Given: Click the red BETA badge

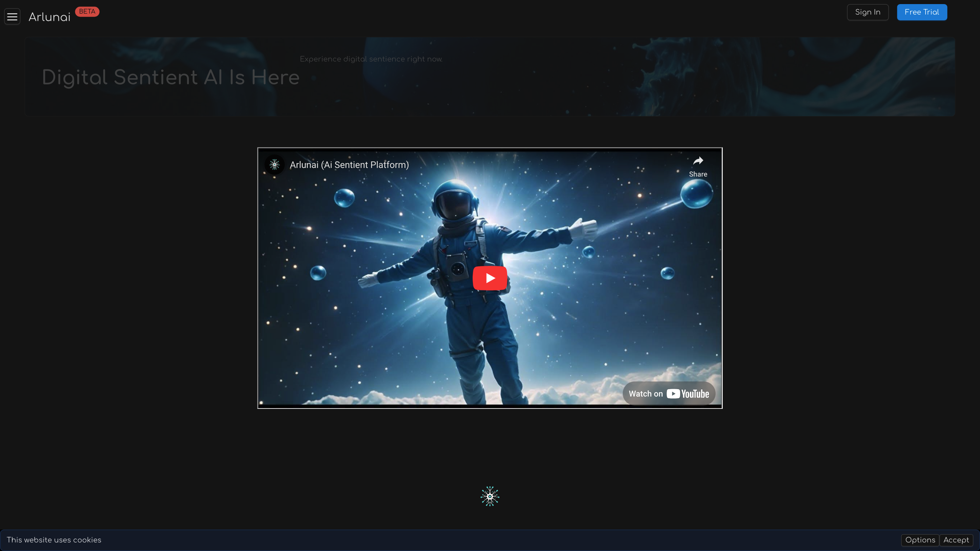Looking at the screenshot, I should point(87,12).
